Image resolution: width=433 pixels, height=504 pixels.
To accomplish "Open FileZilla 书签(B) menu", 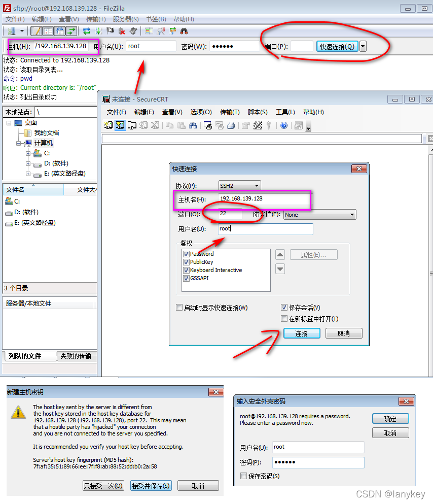I will point(156,19).
